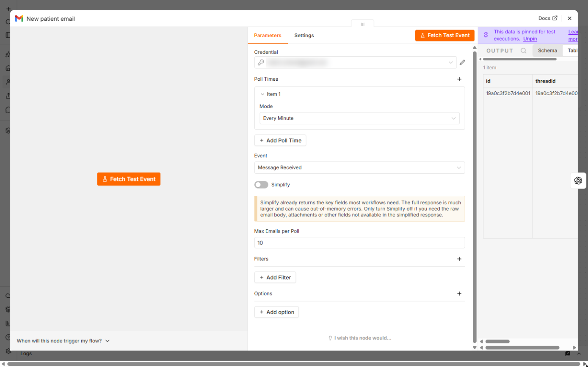Click the "I wish this node would..." link
This screenshot has width=588, height=367.
[360, 338]
